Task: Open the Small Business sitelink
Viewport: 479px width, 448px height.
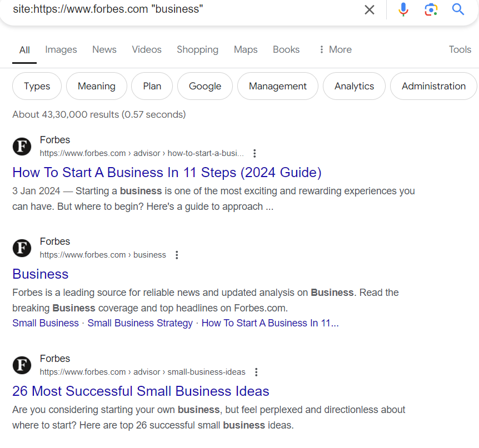Action: tap(46, 323)
